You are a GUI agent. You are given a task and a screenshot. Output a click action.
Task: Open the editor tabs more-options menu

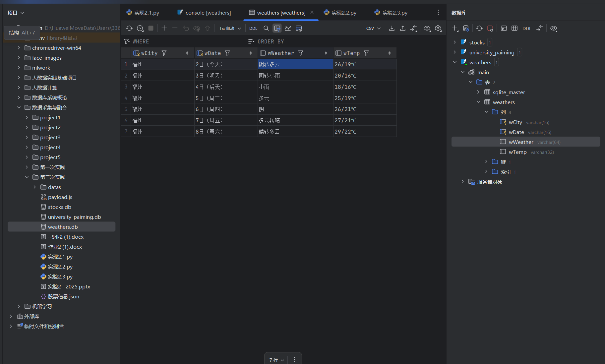pos(438,13)
